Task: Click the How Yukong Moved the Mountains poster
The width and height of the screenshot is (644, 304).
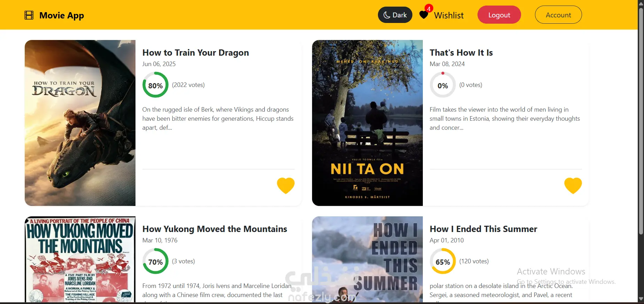Action: [x=80, y=259]
